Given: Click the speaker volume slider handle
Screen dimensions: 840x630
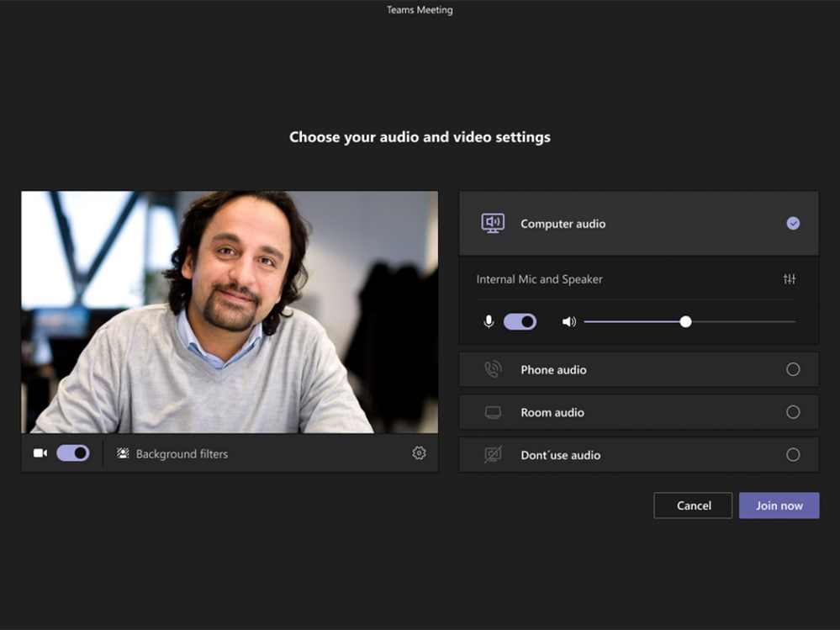Looking at the screenshot, I should tap(685, 321).
